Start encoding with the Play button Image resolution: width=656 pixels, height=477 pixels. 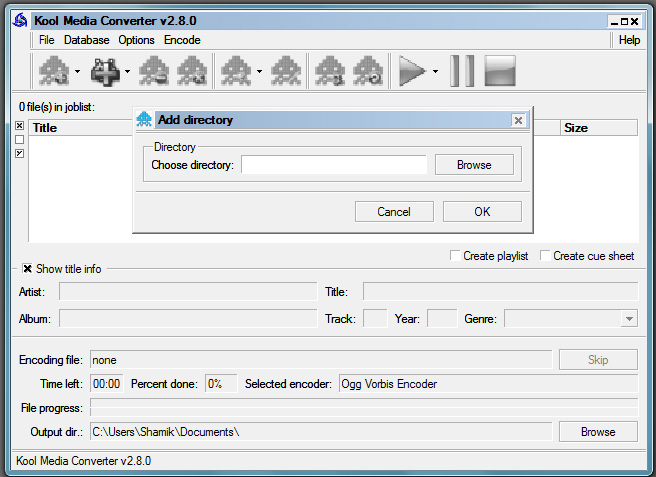tap(412, 71)
